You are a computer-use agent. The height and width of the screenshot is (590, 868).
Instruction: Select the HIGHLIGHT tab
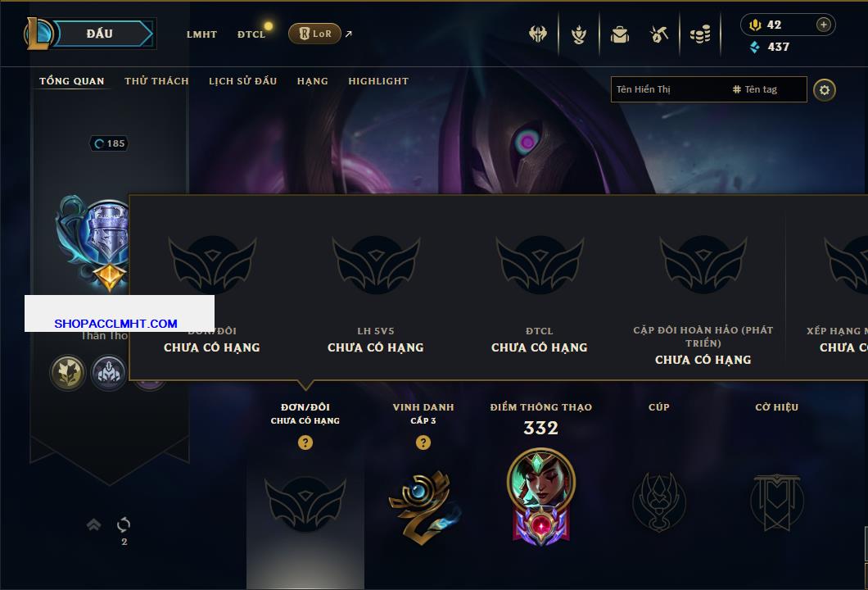coord(378,81)
